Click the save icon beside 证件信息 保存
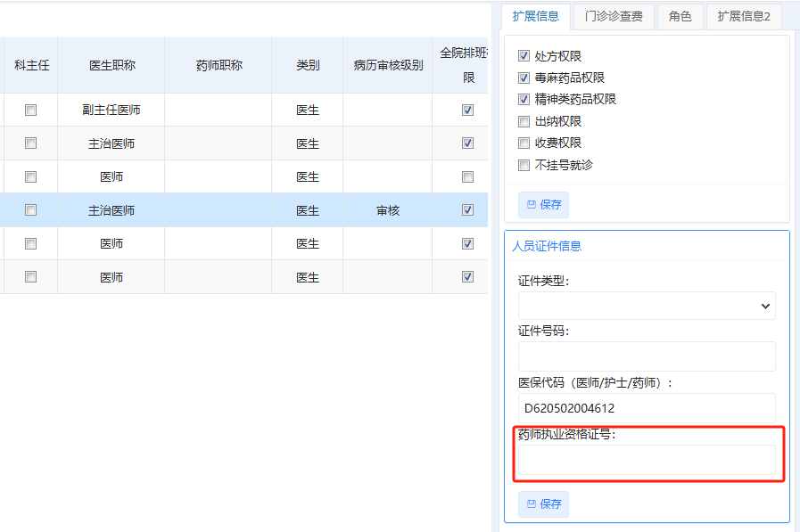This screenshot has width=800, height=532. [532, 504]
